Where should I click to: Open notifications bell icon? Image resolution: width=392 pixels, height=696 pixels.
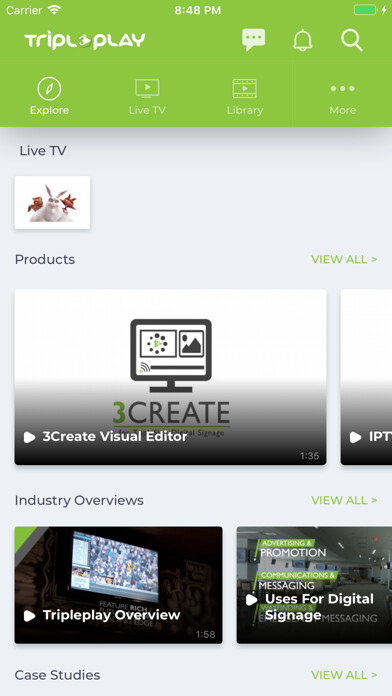303,40
